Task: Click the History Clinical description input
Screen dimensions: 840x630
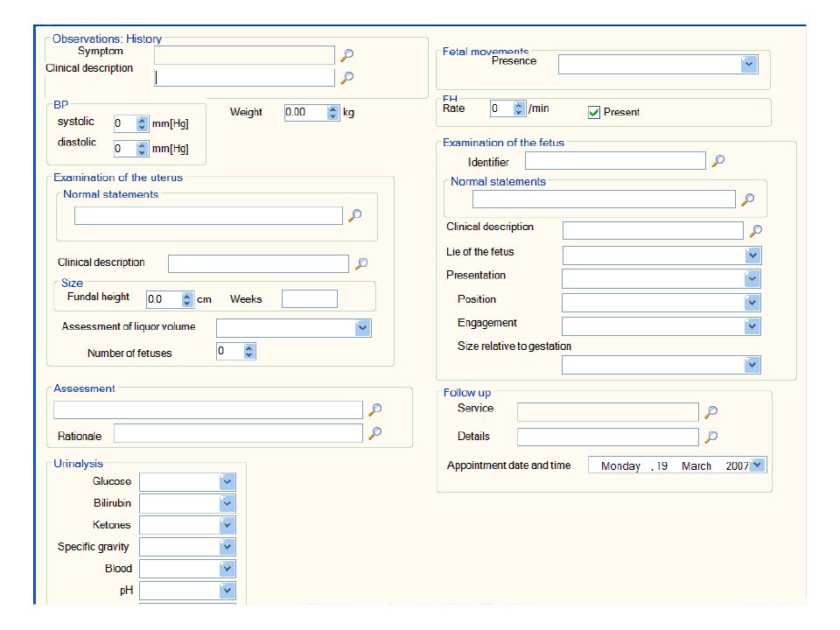Action: pos(244,78)
